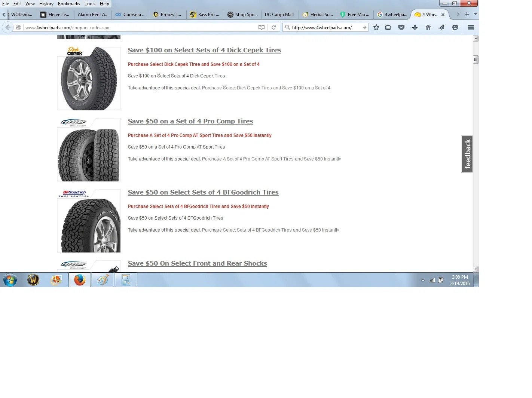Open a new tab with plus button

(467, 14)
